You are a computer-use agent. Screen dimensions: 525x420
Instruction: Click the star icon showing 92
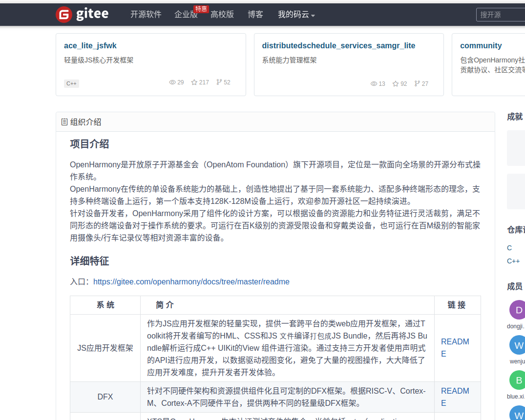(396, 83)
